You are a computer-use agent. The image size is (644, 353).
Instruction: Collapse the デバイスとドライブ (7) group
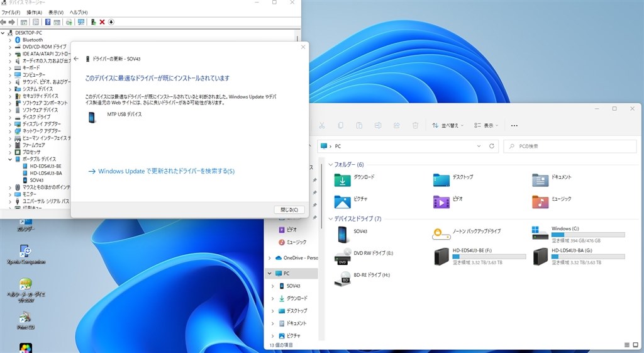pyautogui.click(x=330, y=218)
